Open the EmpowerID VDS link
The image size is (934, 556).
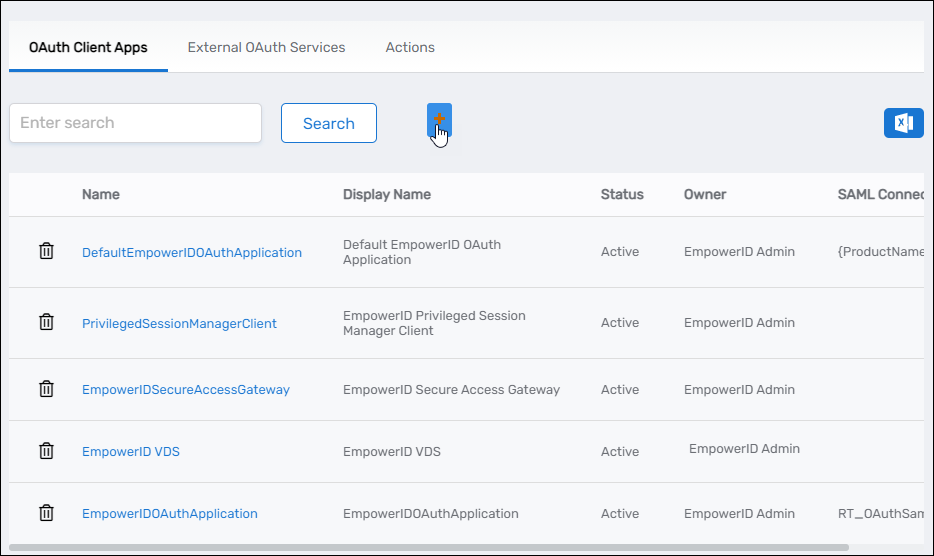(x=130, y=452)
